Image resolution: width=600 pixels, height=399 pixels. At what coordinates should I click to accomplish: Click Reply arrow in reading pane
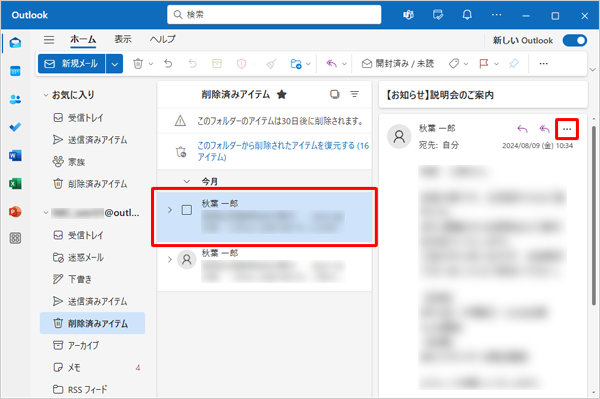(x=522, y=129)
